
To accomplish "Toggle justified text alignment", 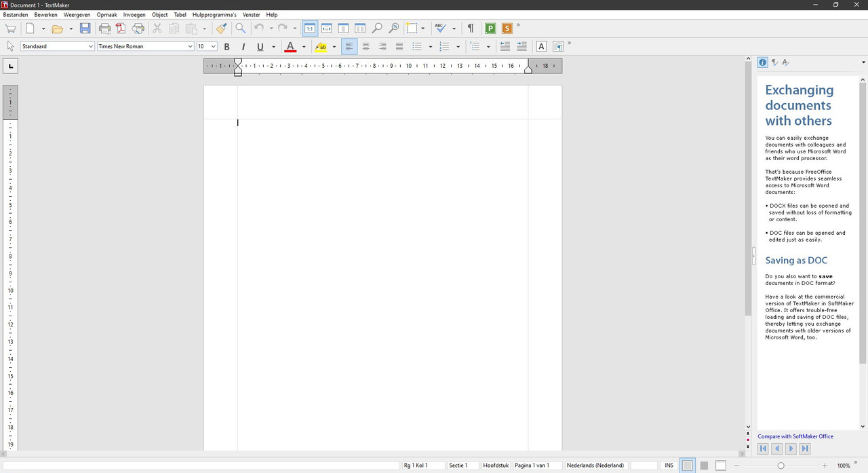I will coord(399,47).
